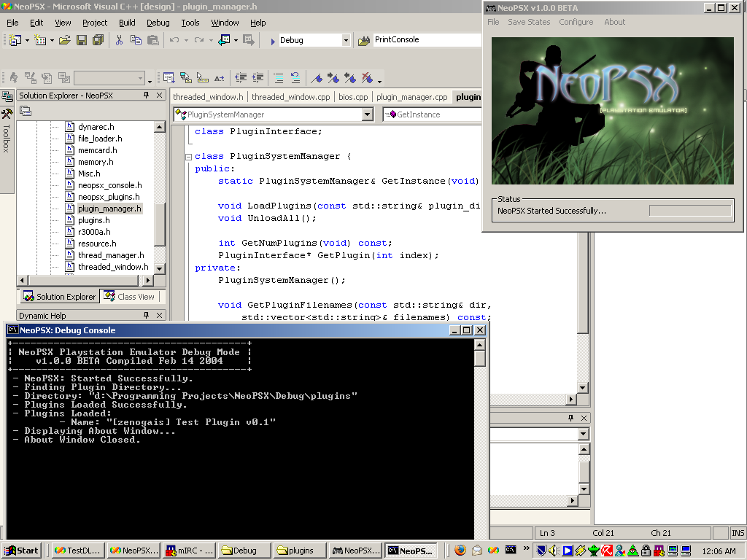Jump to the previous bookmark icon

click(350, 77)
